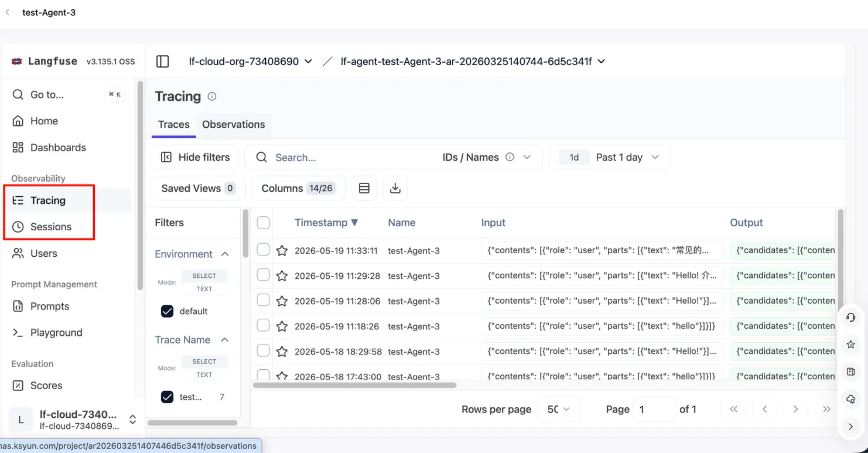
Task: Open the Go to... quick search
Action: click(68, 95)
